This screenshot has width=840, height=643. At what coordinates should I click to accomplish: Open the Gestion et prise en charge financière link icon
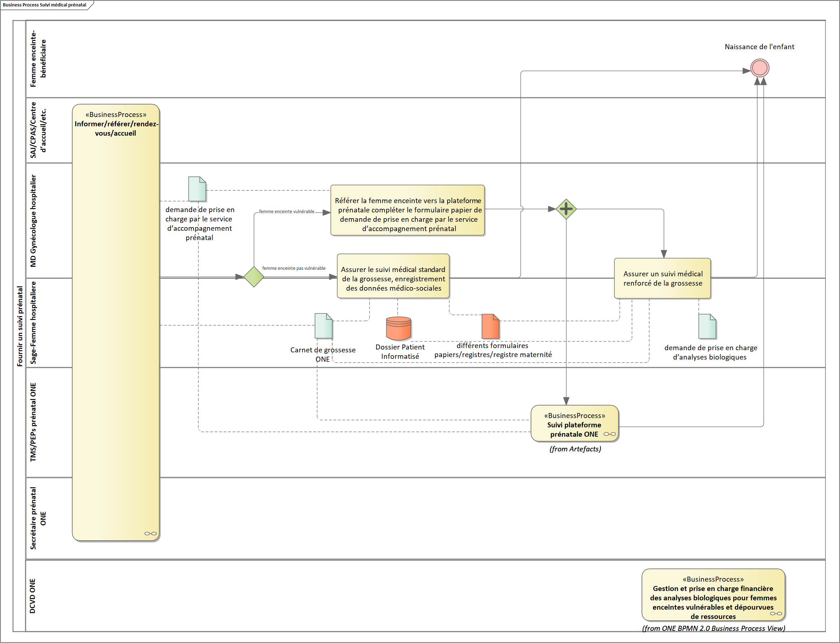776,614
